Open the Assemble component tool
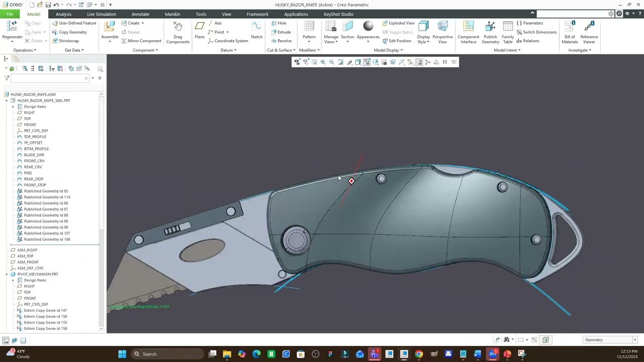 pyautogui.click(x=110, y=31)
